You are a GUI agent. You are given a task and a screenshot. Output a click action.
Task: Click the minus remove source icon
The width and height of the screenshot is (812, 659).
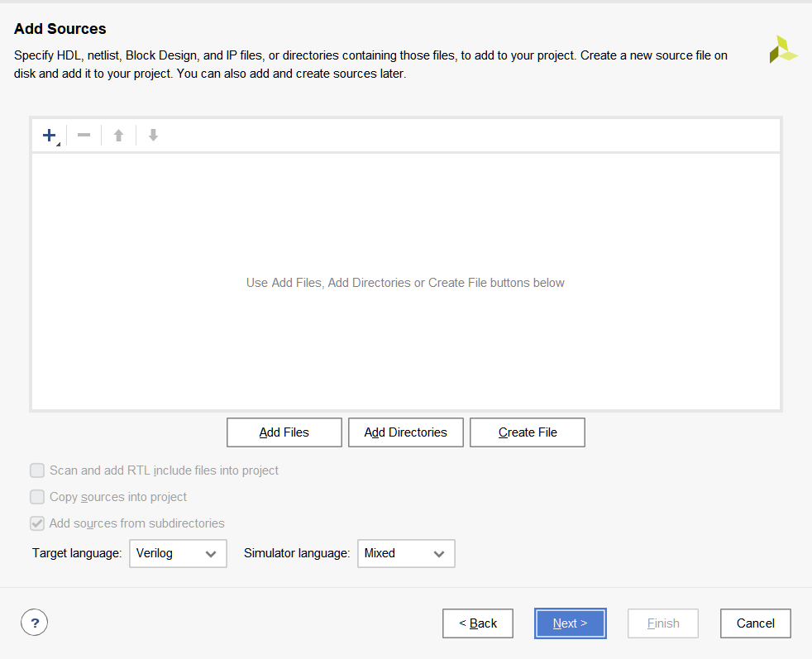[84, 136]
